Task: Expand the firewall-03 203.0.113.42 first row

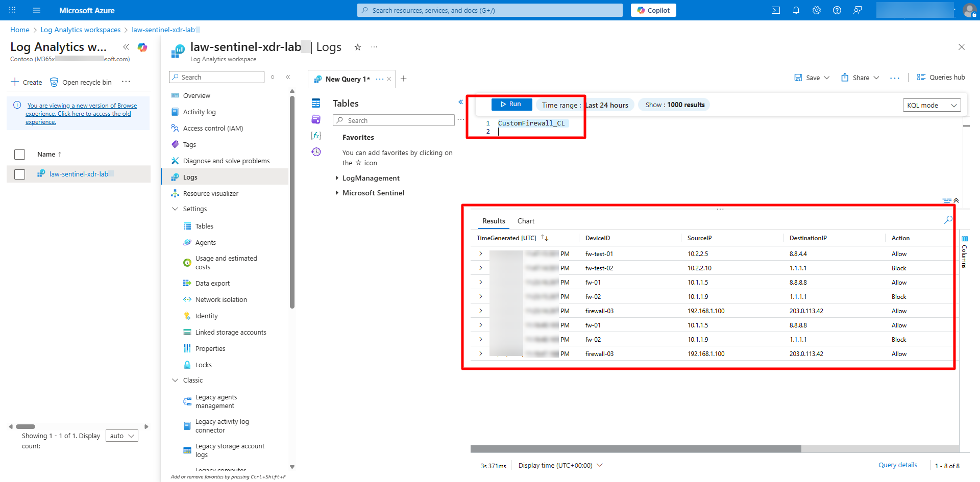Action: pyautogui.click(x=480, y=311)
